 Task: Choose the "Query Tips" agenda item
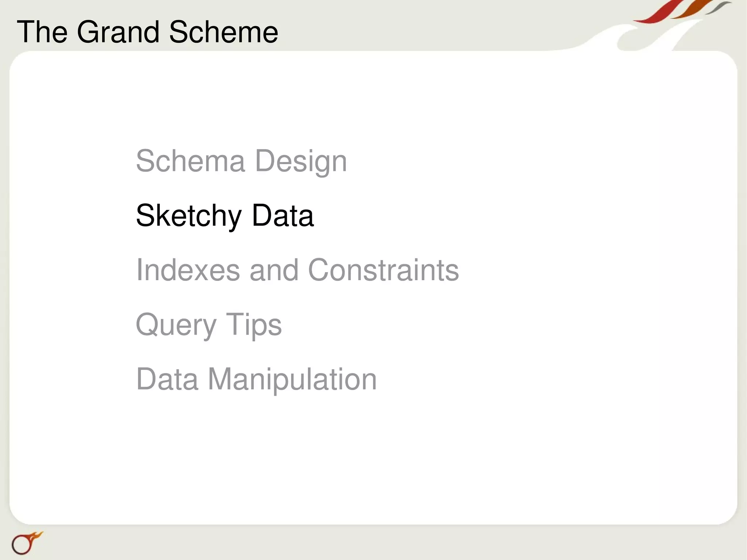point(208,324)
